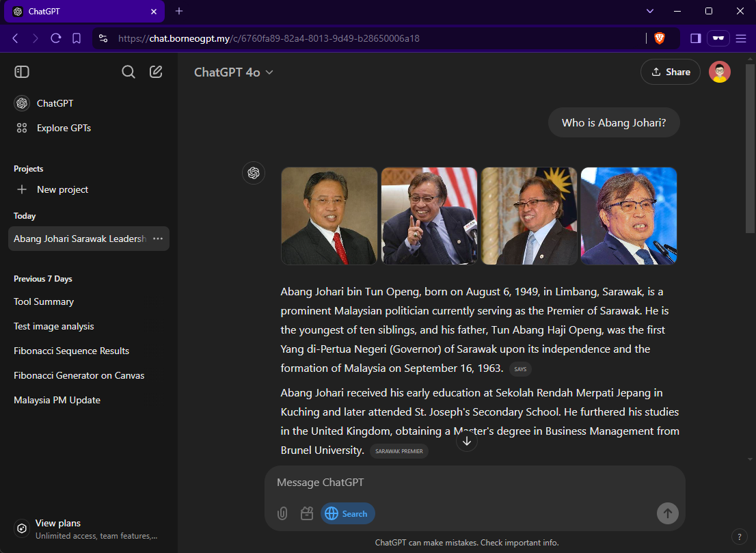Image resolution: width=756 pixels, height=553 pixels.
Task: Start a new chat via the compose icon
Action: tap(155, 71)
